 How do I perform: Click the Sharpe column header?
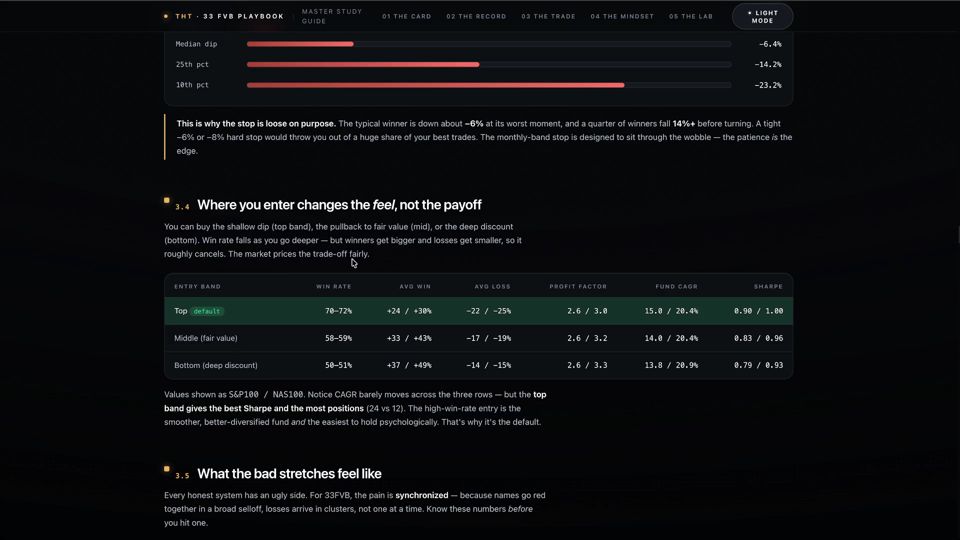(x=768, y=287)
